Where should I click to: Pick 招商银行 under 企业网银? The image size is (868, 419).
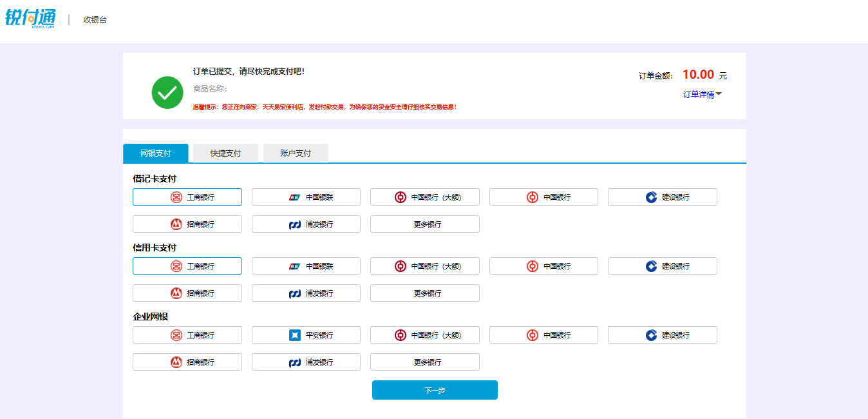(x=187, y=362)
